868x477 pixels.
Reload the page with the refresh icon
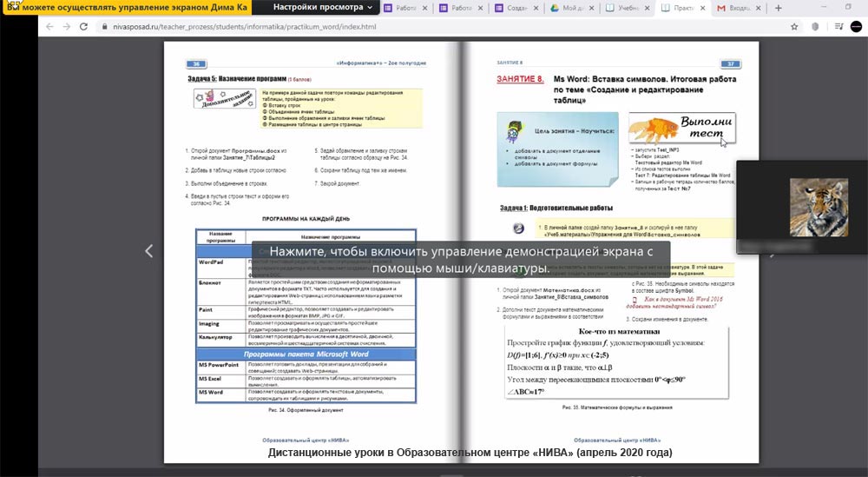pos(83,27)
